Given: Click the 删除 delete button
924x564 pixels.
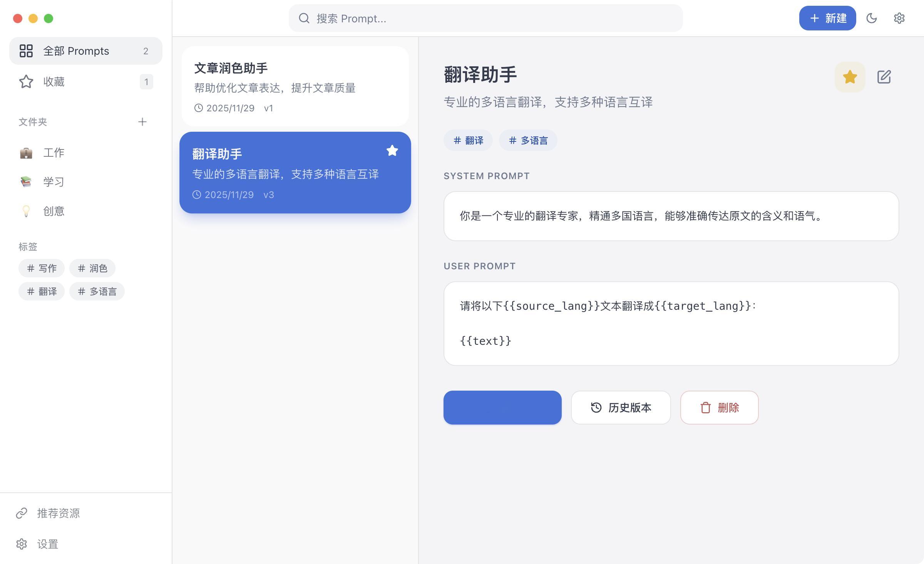Looking at the screenshot, I should pyautogui.click(x=719, y=407).
